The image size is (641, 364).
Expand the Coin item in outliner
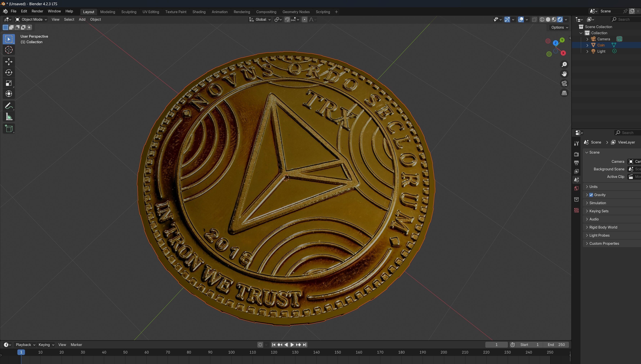587,45
